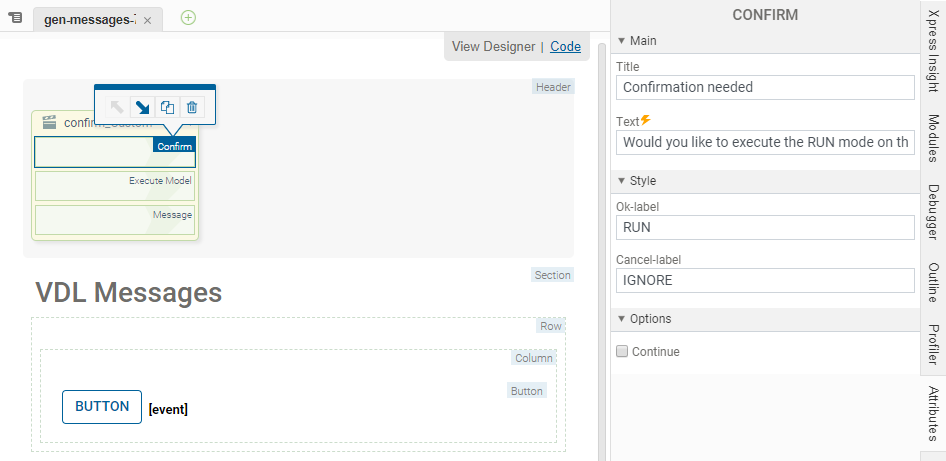Collapse the Options section

pyautogui.click(x=621, y=319)
